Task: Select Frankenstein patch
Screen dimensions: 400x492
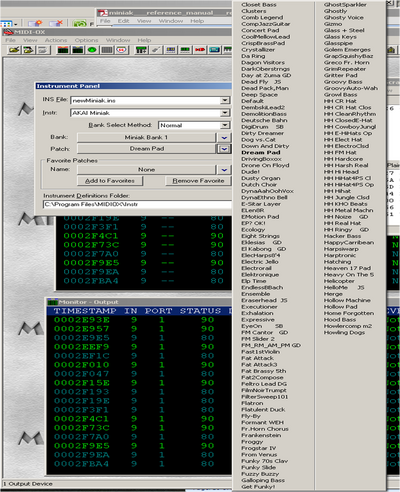Action: tap(261, 435)
